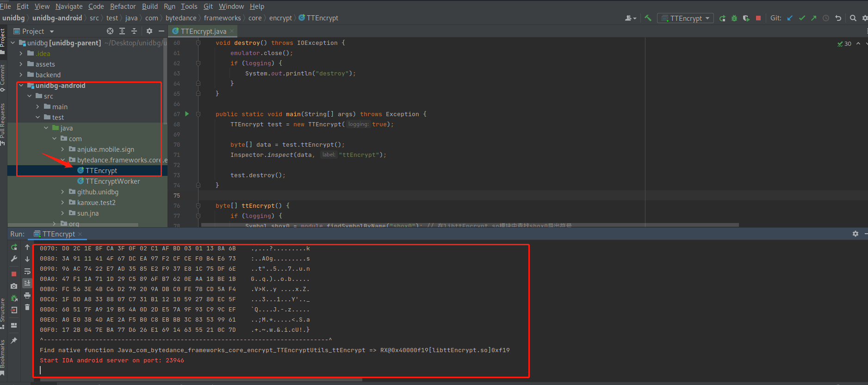Start debugging with the bug icon
The height and width of the screenshot is (385, 868).
734,18
